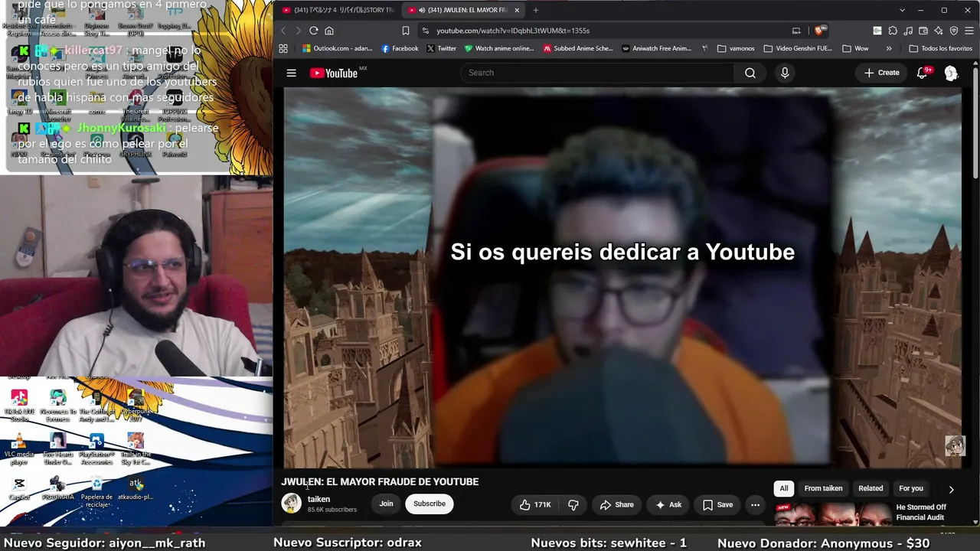Screen dimensions: 980x551
Task: Open the Video Genshin FUE bookmarks folder
Action: 798,48
